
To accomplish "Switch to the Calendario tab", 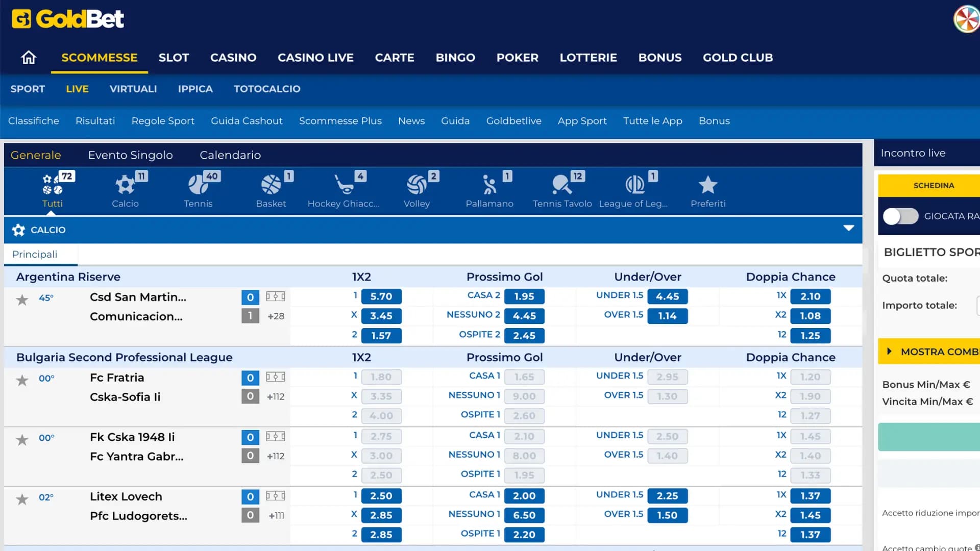I will 230,155.
